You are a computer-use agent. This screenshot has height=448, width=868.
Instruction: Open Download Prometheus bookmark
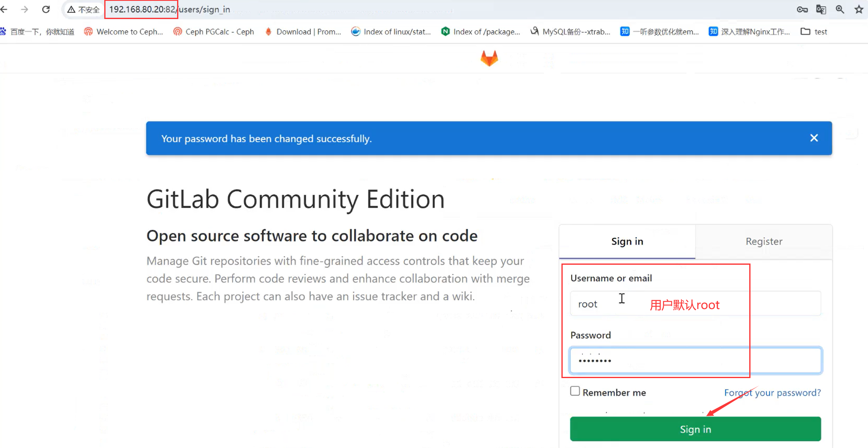[303, 31]
